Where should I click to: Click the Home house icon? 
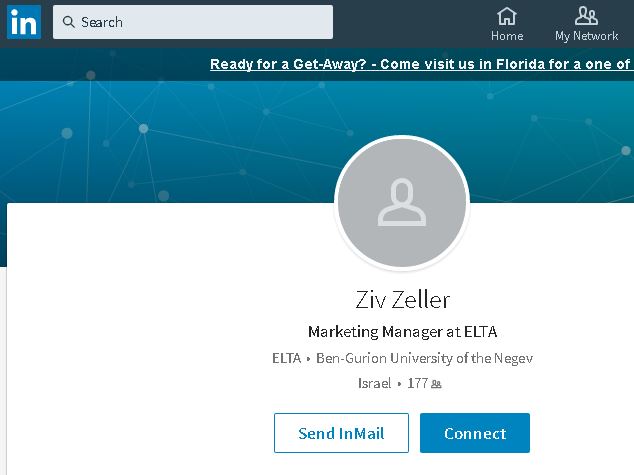(x=507, y=16)
